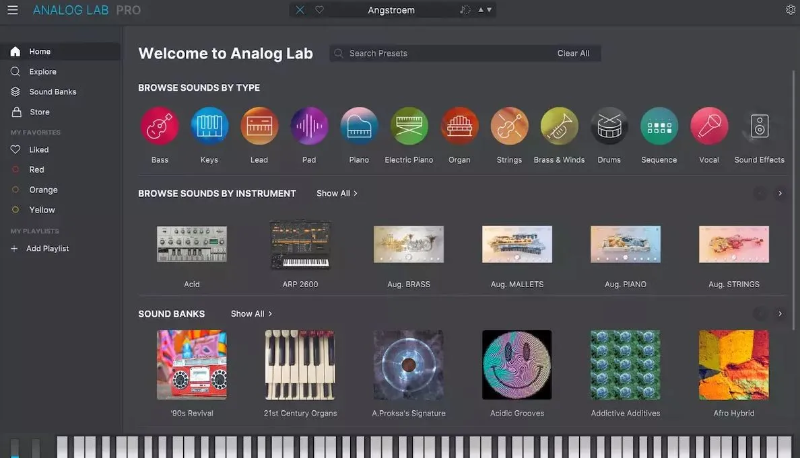Select previous preset with up arrow

480,10
